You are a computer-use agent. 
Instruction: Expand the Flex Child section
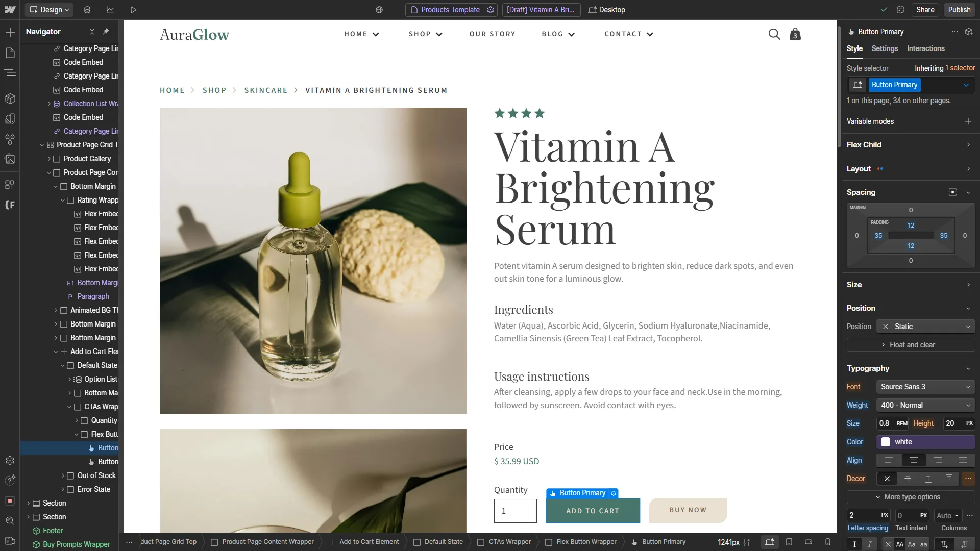(x=909, y=145)
